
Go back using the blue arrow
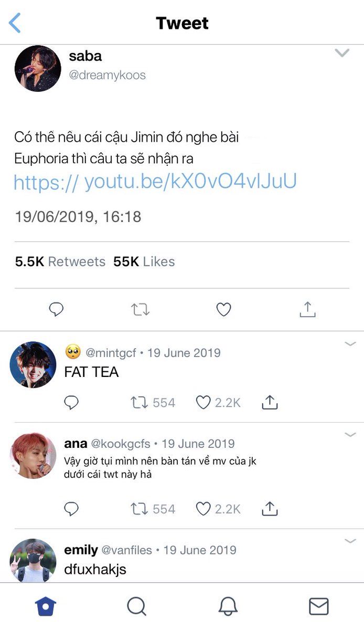click(x=15, y=23)
